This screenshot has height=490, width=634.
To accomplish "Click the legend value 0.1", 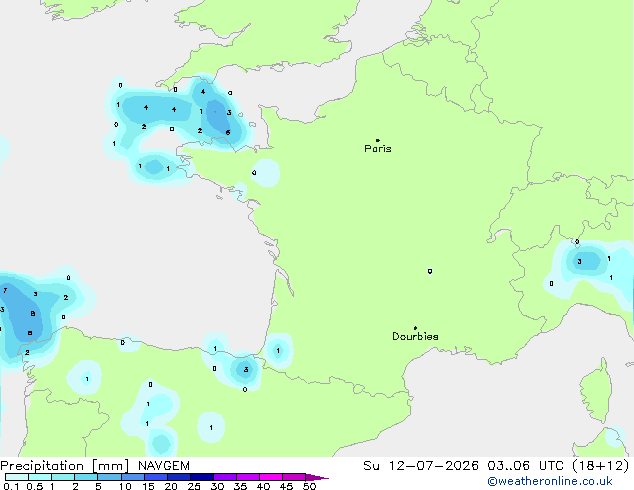I will 11,486.
